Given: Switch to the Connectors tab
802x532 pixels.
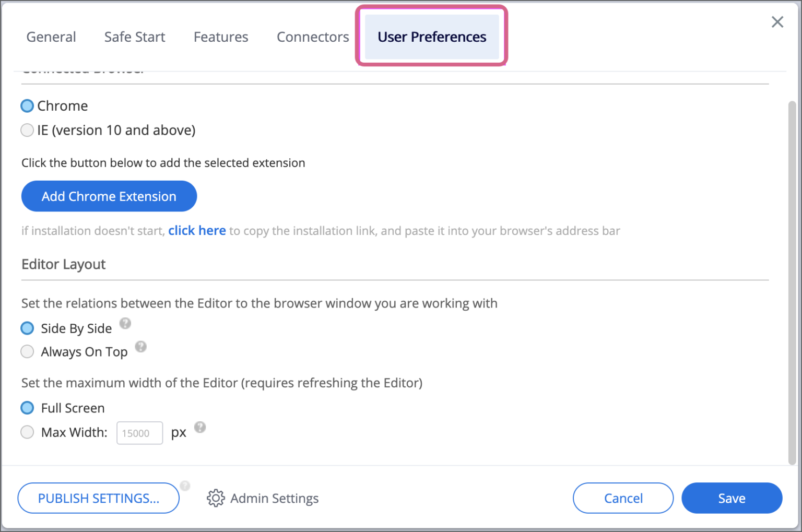Looking at the screenshot, I should [x=312, y=37].
